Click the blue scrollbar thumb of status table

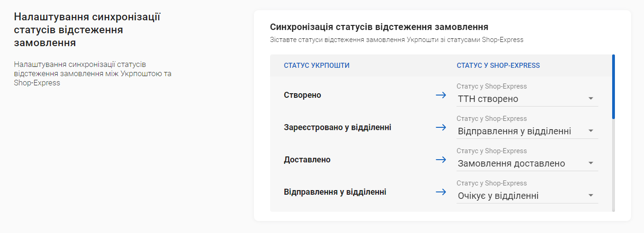[x=614, y=87]
